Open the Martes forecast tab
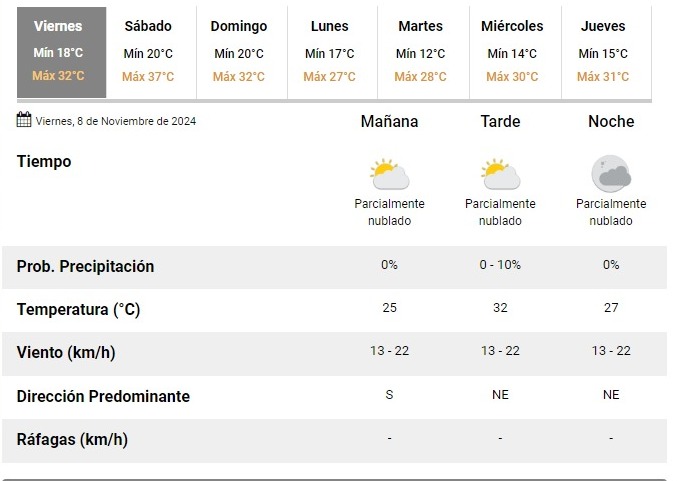Screen dimensions: 686x481 point(420,51)
